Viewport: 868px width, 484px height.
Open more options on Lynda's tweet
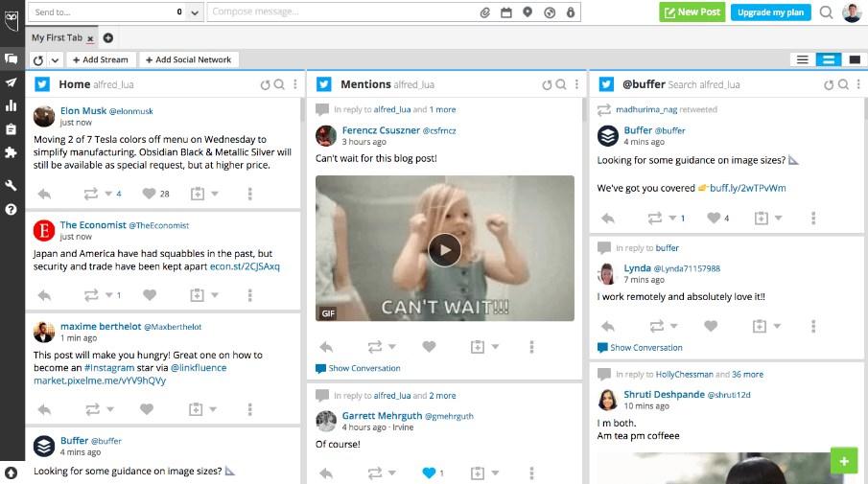[x=813, y=326]
